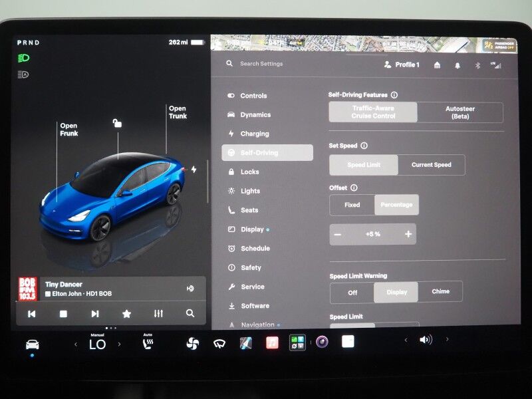The width and height of the screenshot is (532, 399).
Task: Select Traffic-Aware Cruise Control
Action: coord(373,112)
